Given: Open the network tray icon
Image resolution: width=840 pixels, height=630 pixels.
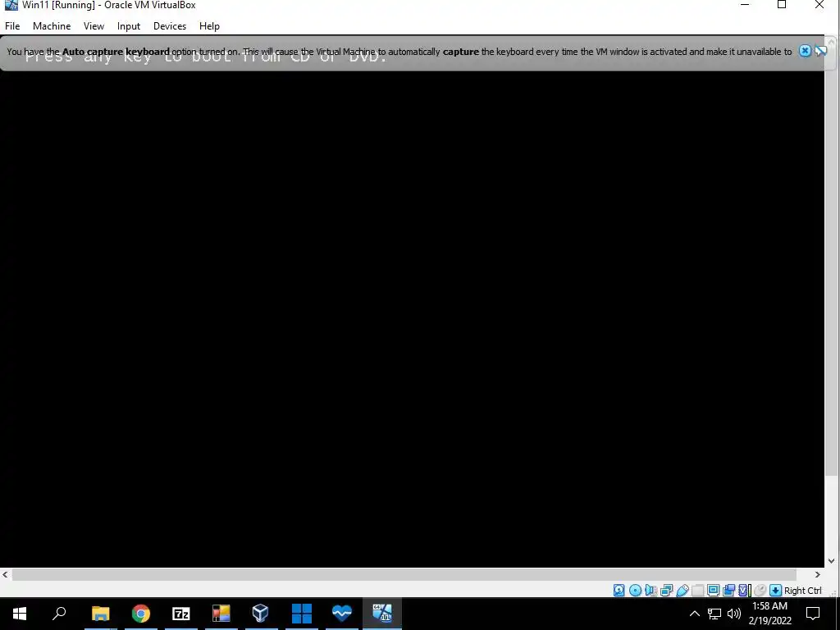Looking at the screenshot, I should coord(714,614).
